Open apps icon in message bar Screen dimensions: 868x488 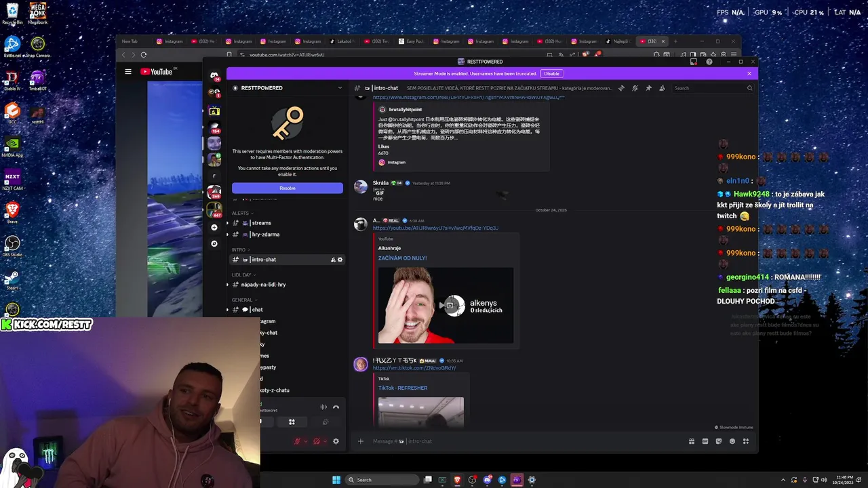tap(746, 441)
